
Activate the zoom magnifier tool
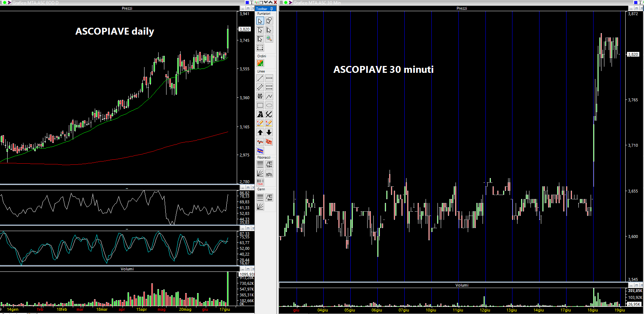[x=269, y=39]
